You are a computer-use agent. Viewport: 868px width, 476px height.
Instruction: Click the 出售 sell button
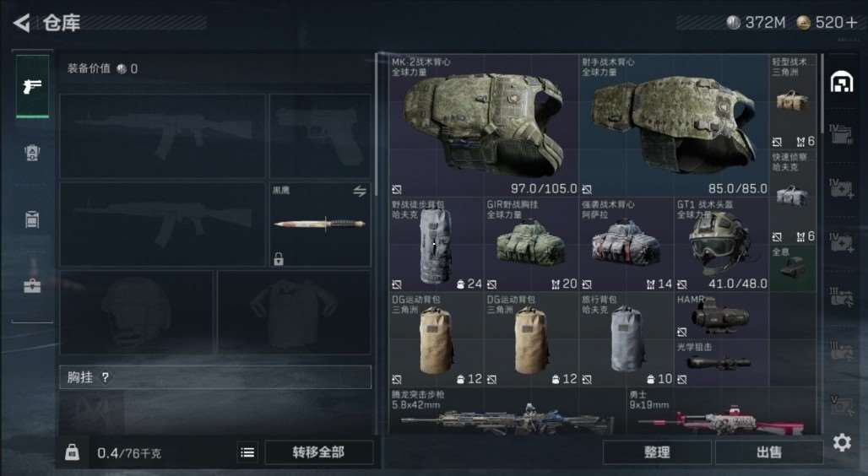tap(769, 452)
